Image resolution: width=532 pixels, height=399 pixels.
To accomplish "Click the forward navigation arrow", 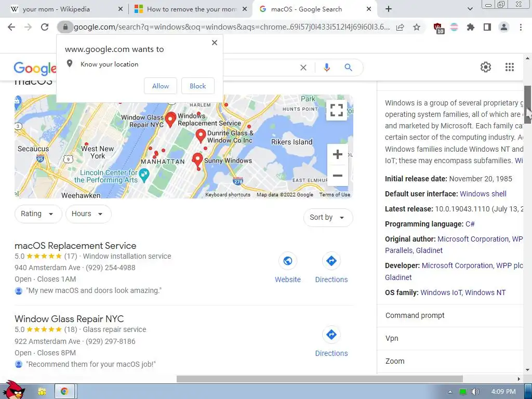I will click(28, 27).
